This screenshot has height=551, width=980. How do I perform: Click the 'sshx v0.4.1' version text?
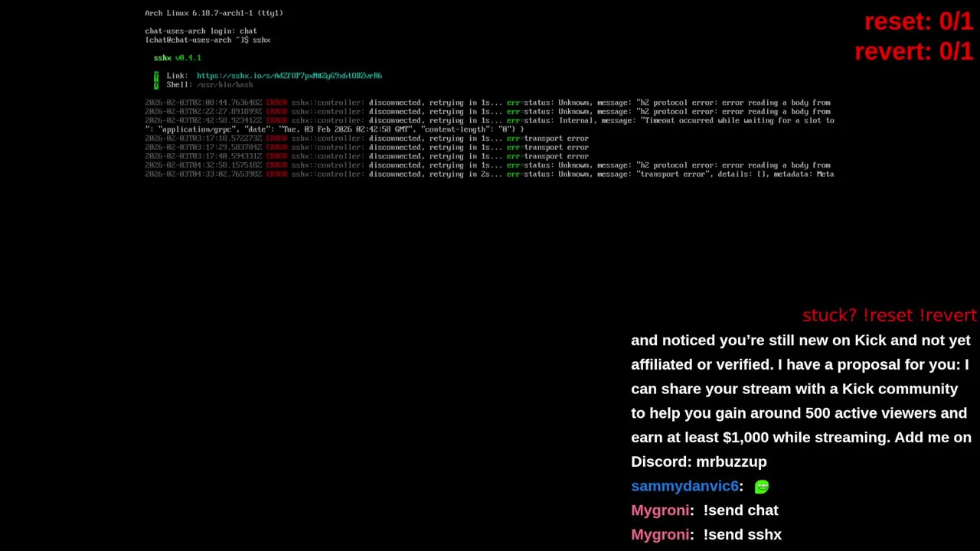click(177, 58)
